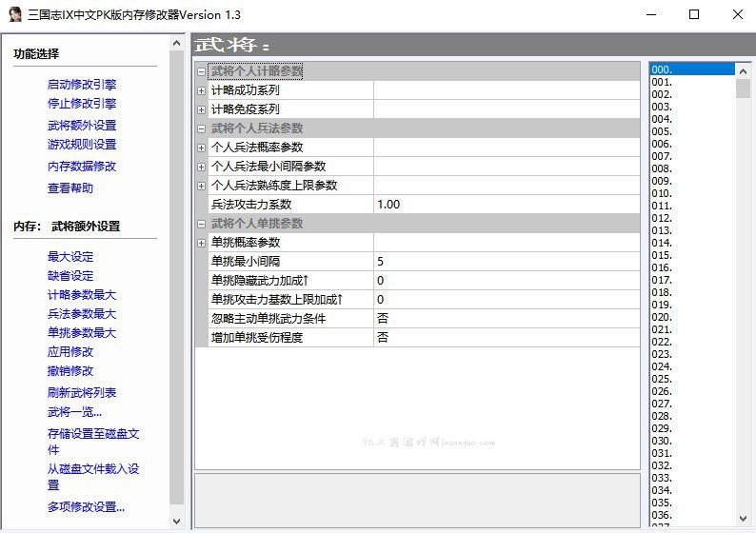
Task: Edit 单挑隐藏武力加成 value field
Action: click(507, 281)
